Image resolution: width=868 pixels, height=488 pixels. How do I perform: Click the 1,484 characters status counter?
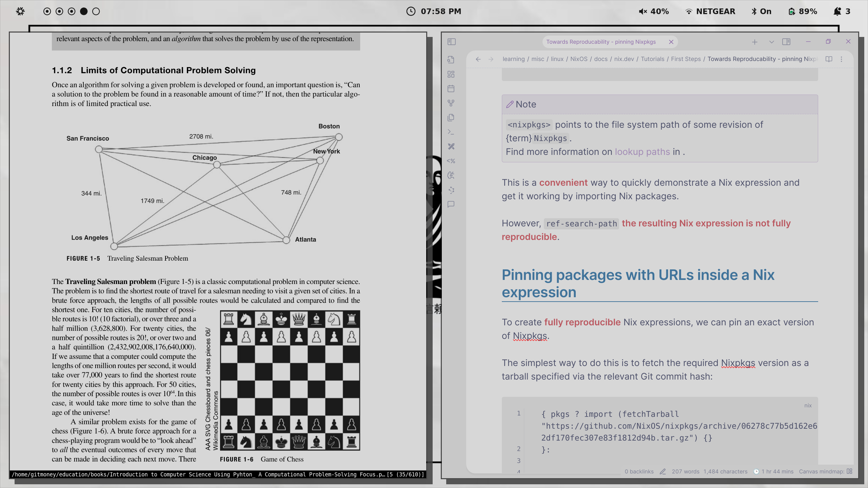pyautogui.click(x=725, y=471)
